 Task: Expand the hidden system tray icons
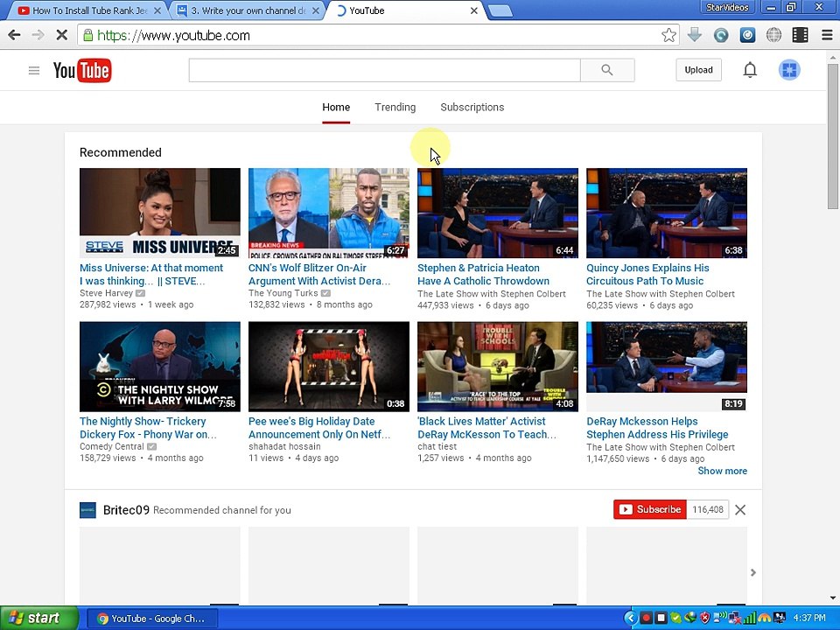click(631, 619)
